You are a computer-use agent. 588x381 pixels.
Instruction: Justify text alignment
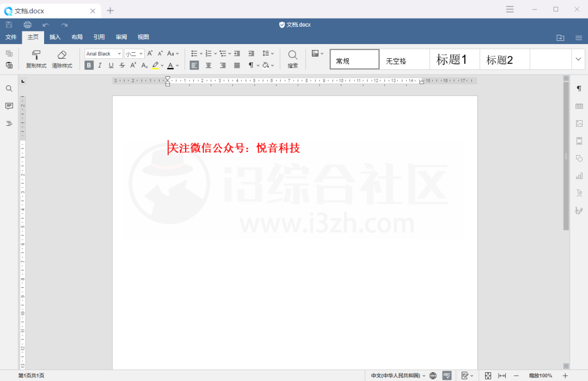click(x=237, y=66)
